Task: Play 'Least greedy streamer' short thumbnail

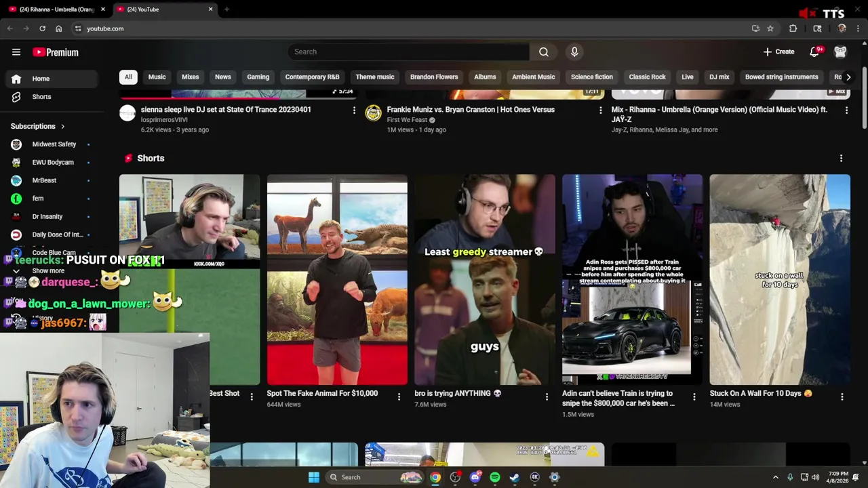Action: [485, 279]
